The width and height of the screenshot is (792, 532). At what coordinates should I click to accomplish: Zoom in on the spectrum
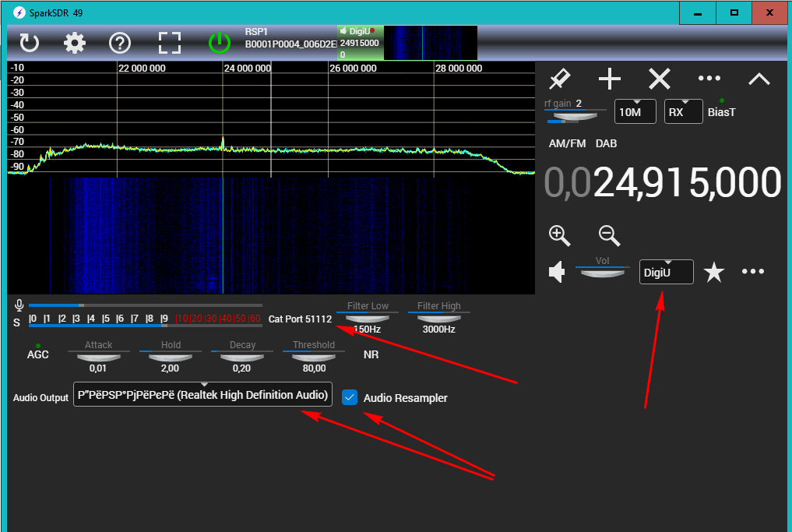coord(559,235)
